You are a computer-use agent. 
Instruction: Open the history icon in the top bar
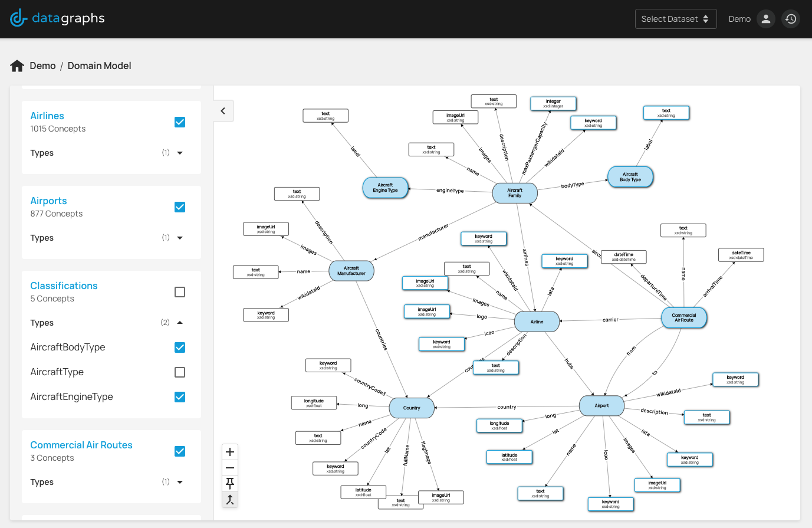coord(791,19)
